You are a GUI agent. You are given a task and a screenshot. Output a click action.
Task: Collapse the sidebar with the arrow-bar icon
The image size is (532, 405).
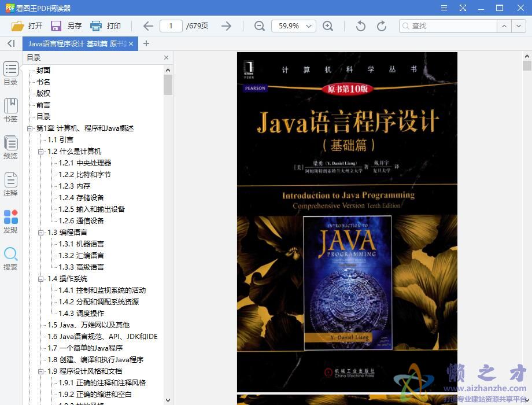point(11,43)
